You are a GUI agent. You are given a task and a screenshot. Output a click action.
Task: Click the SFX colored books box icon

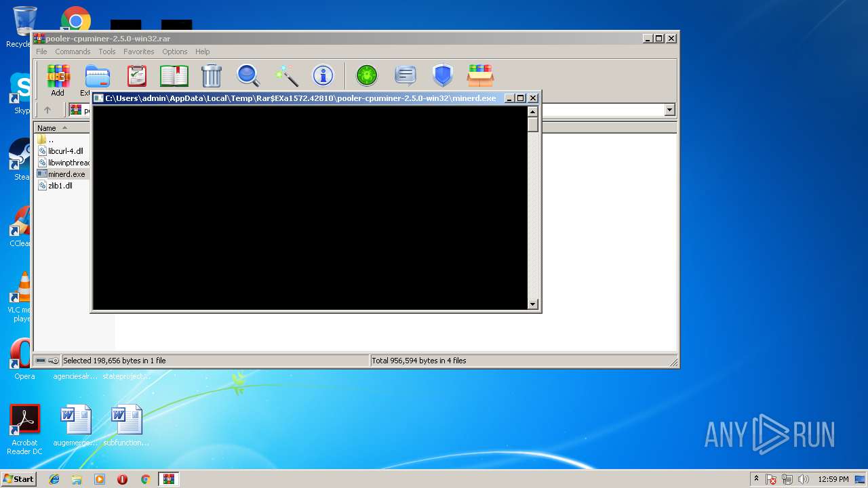pyautogui.click(x=480, y=75)
